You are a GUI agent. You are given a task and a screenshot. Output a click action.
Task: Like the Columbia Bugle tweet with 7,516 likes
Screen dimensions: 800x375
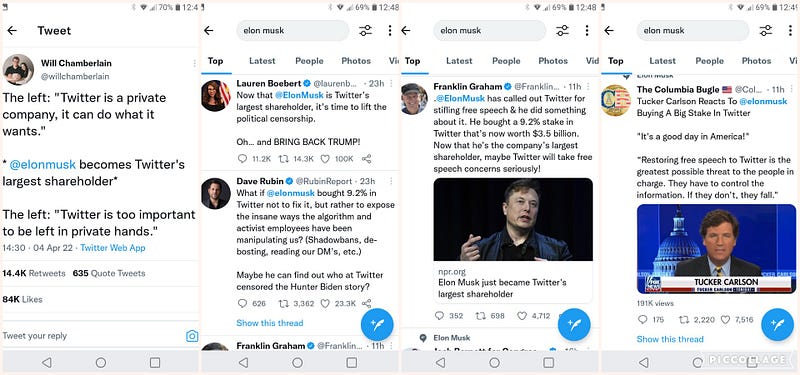point(725,320)
